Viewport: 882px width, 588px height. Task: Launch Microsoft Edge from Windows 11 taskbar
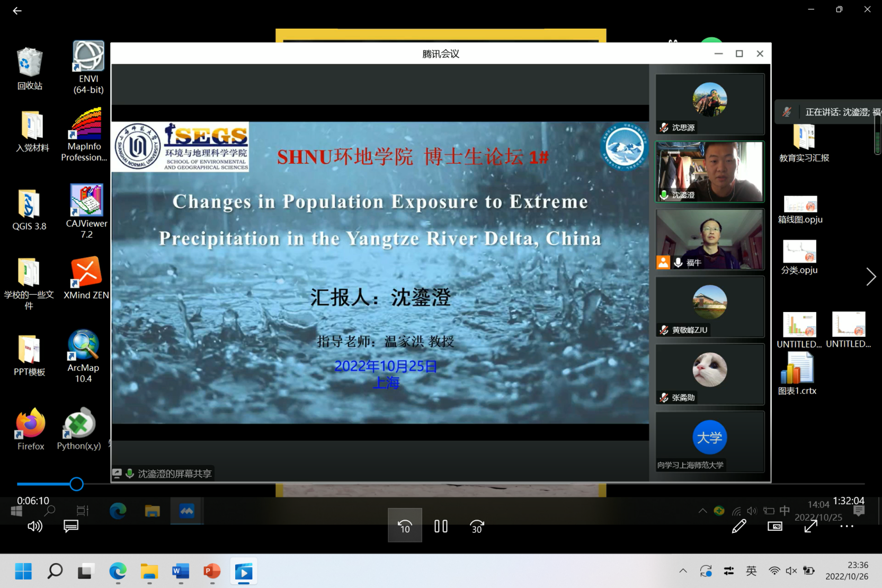click(118, 571)
